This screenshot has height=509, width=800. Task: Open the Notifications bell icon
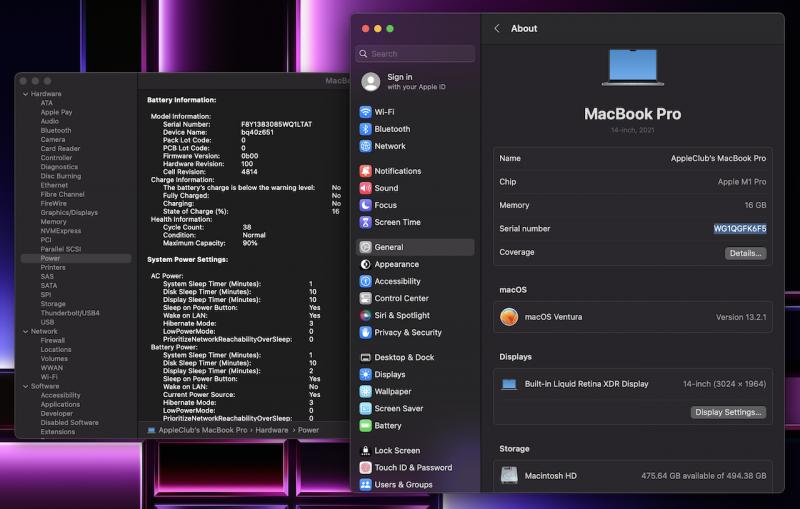click(x=365, y=171)
